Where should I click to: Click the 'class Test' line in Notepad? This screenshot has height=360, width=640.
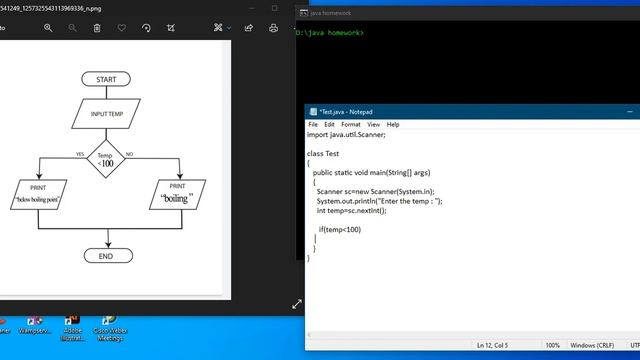(x=323, y=153)
